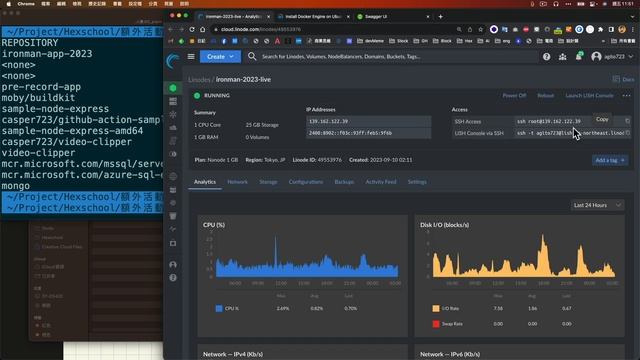640x360 pixels.
Task: Open the devMeme bookmarks folder
Action: [x=371, y=41]
